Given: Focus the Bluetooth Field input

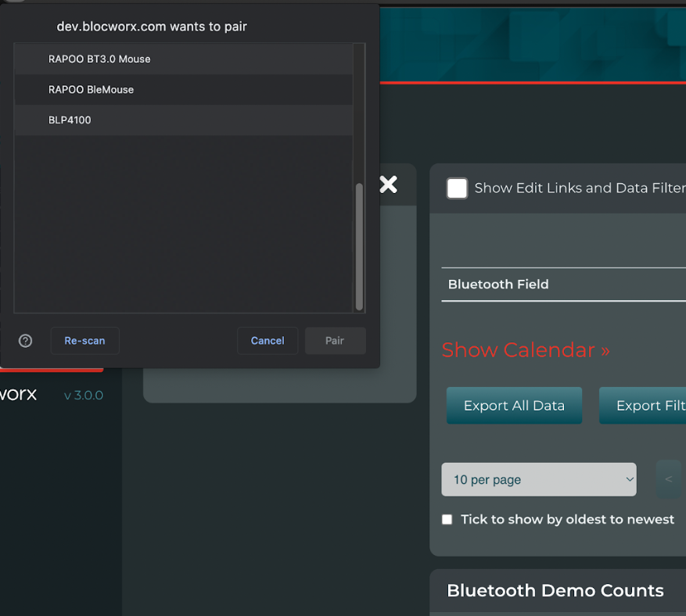Looking at the screenshot, I should [x=563, y=285].
